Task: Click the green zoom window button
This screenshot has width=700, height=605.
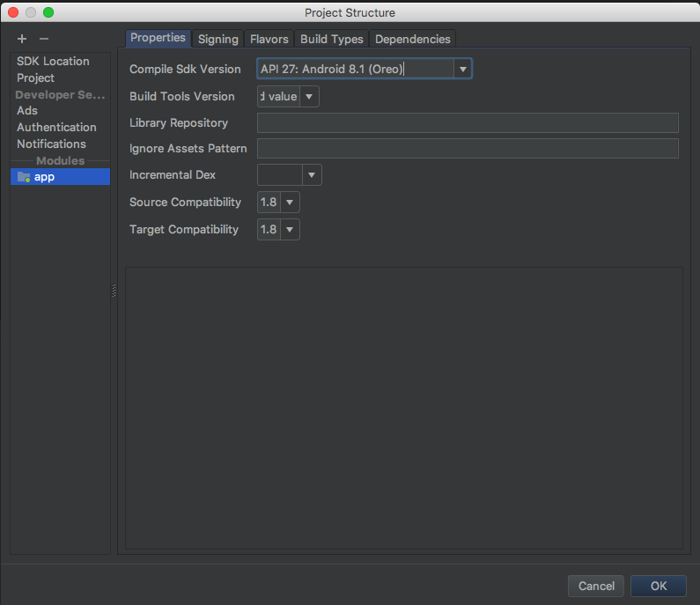Action: (x=48, y=12)
